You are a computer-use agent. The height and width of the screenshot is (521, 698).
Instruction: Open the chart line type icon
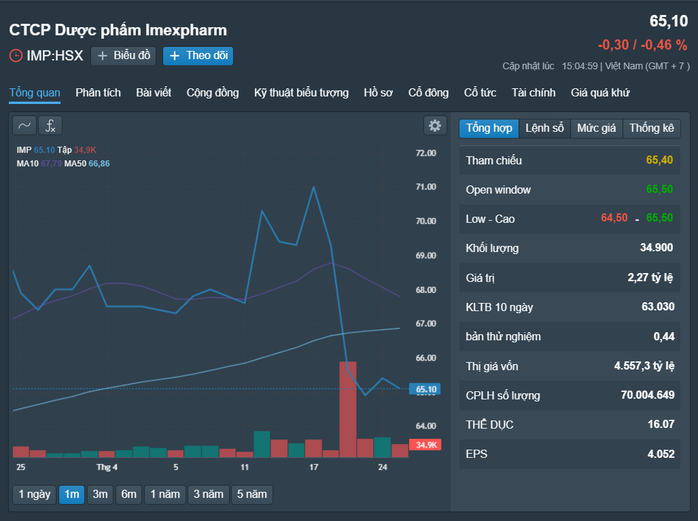click(x=24, y=126)
